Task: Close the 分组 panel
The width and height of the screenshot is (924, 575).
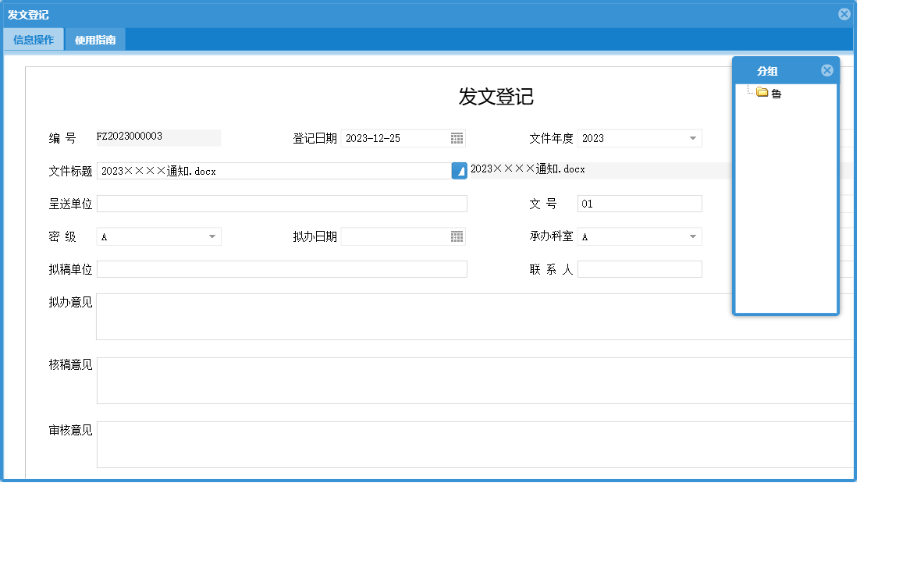Action: (x=826, y=69)
